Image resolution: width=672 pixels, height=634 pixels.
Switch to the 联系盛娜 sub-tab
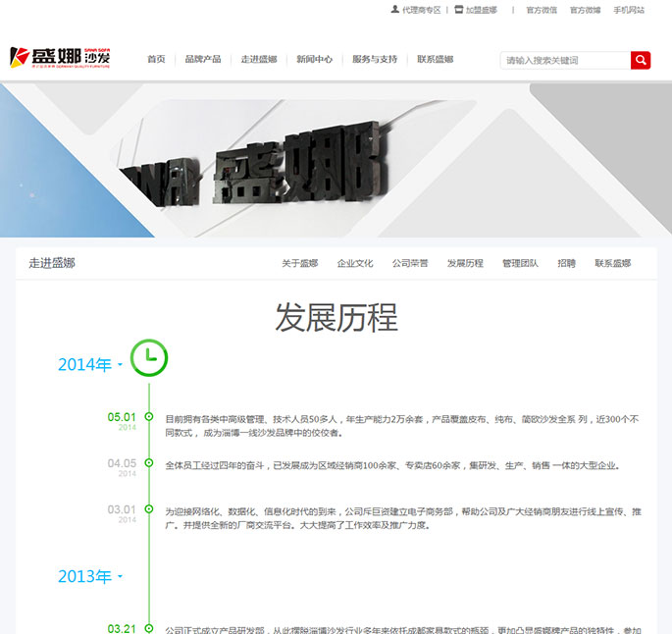(613, 263)
